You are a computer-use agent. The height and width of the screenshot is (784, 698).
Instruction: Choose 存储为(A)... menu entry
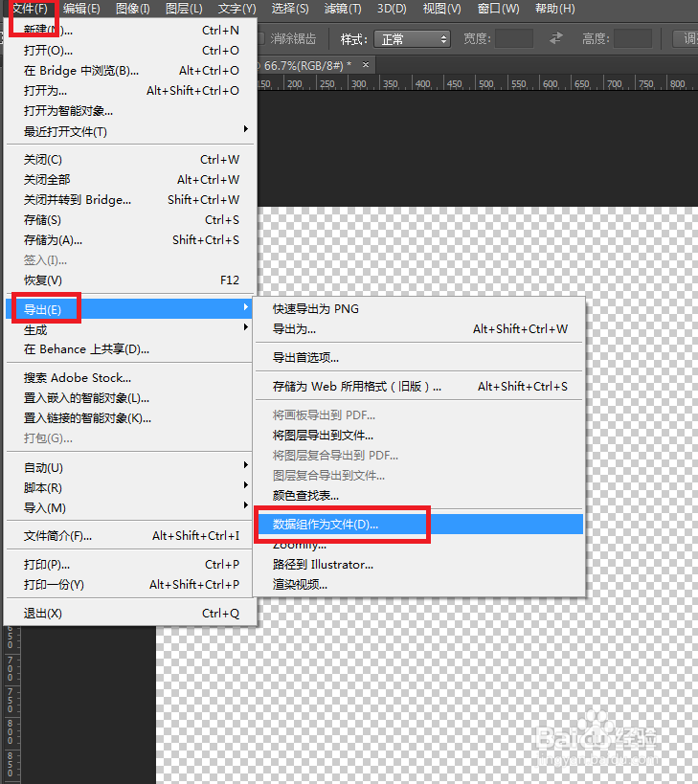[130, 240]
